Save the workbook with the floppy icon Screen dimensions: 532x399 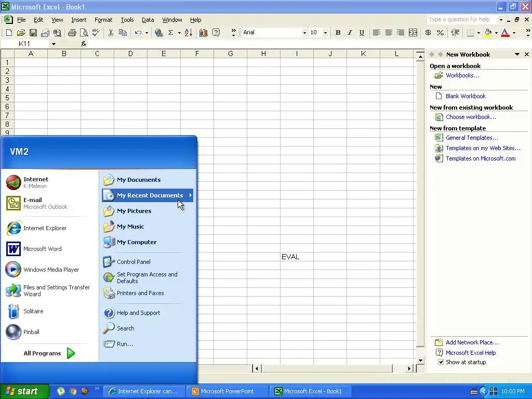33,33
